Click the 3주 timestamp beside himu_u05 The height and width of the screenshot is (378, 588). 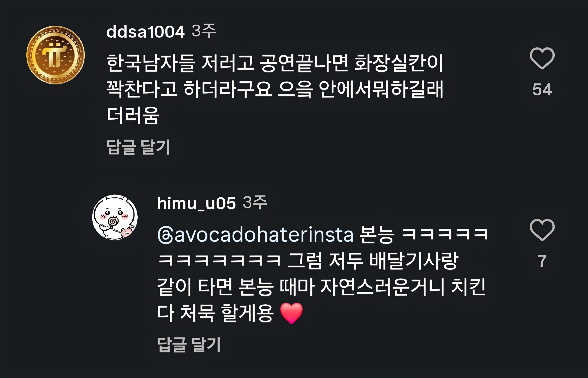pos(255,203)
